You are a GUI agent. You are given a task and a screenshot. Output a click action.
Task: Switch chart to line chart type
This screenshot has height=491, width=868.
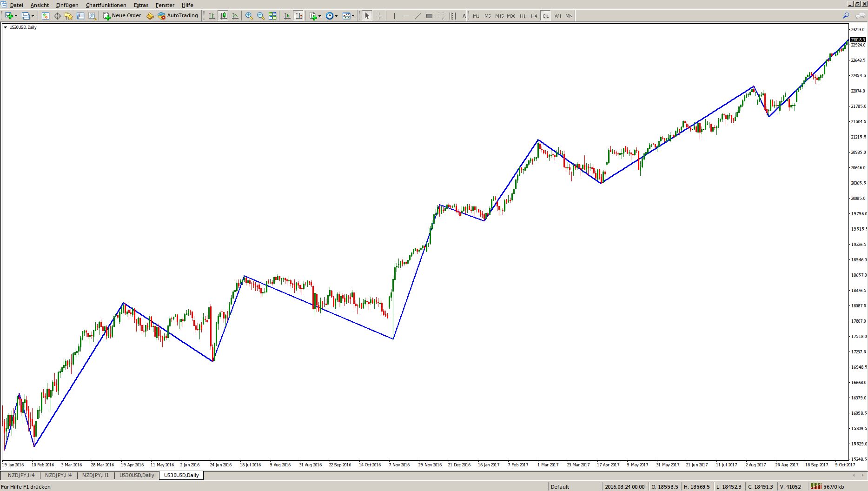click(x=235, y=16)
